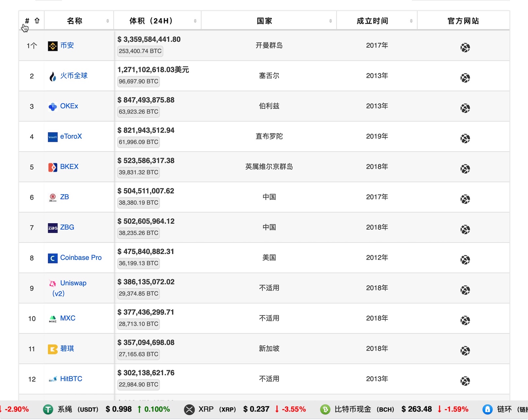Click the Huobi flame logo icon
Viewport: 528px width, 420px height.
tap(53, 76)
